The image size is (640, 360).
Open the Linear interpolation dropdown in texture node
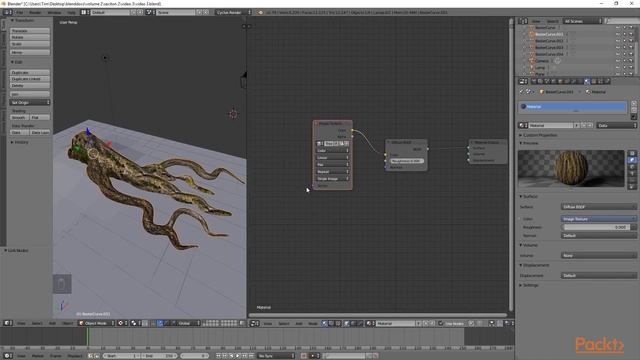pos(333,158)
